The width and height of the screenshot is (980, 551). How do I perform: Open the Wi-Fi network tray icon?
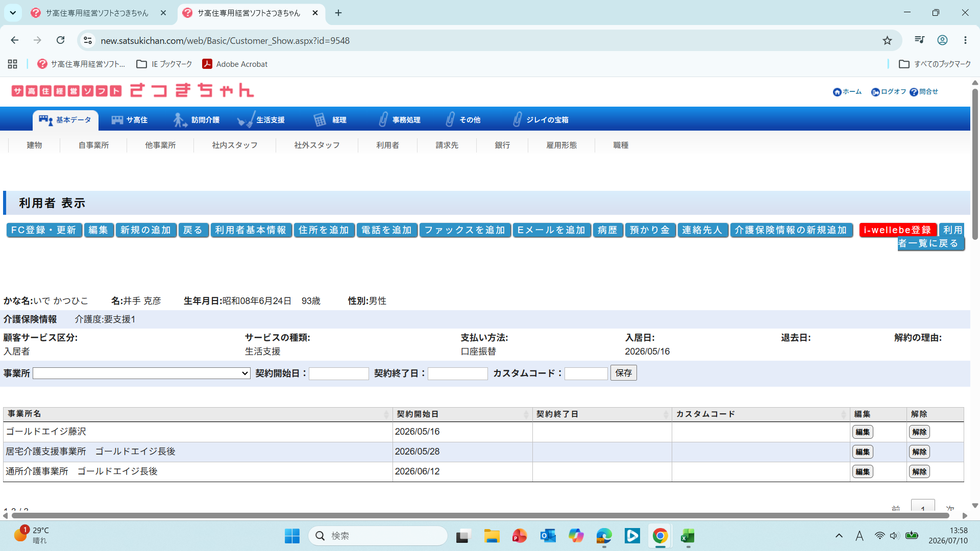[x=879, y=536]
